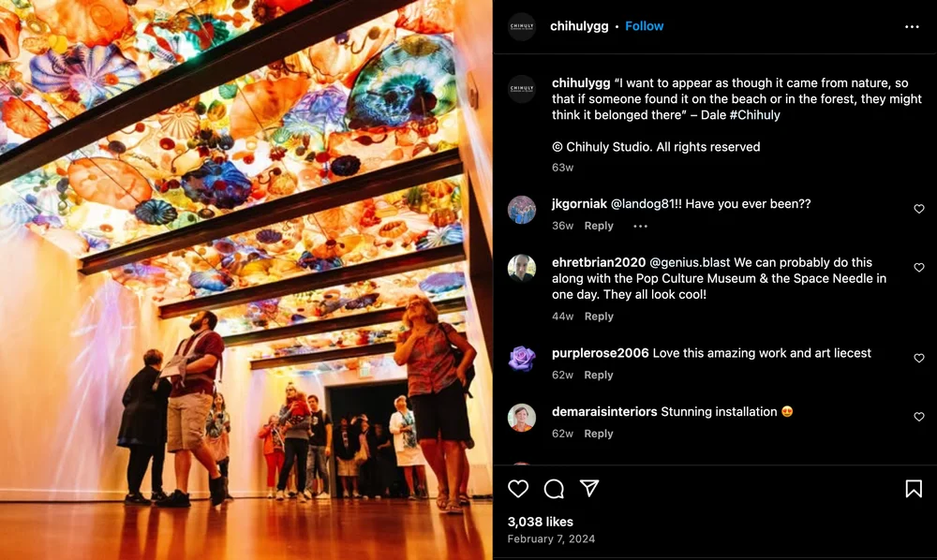Open options dots on jkgorniak comment
This screenshot has height=560, width=937.
coord(640,226)
